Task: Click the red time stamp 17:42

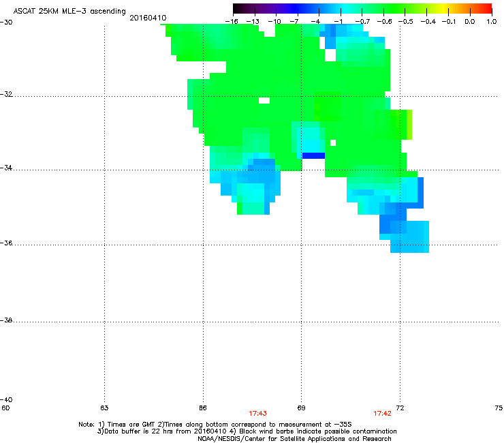Action: click(x=382, y=414)
